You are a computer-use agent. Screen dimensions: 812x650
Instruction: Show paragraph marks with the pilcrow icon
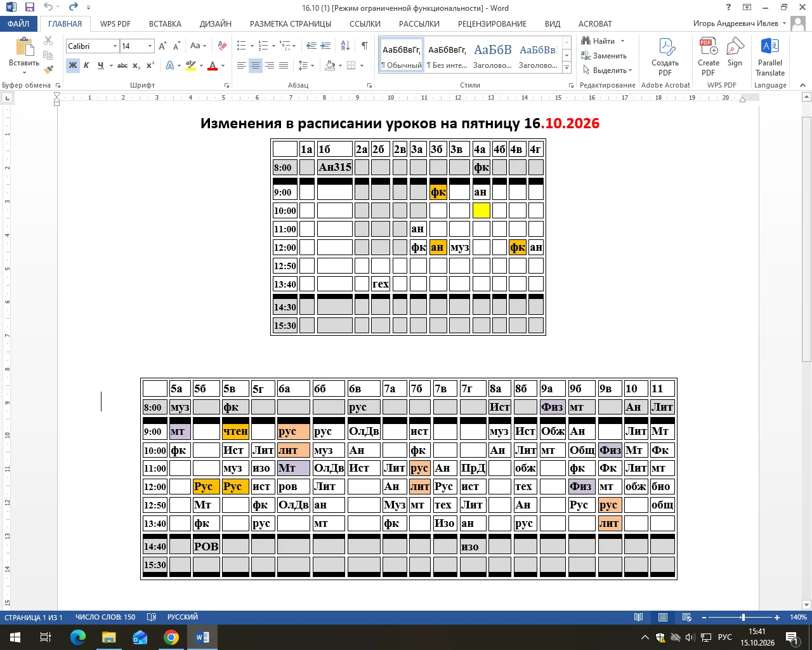365,46
